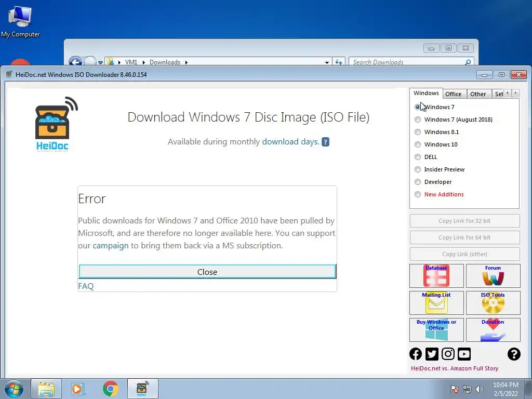Click the blue help badge beside download days
The image size is (532, 399).
click(325, 142)
